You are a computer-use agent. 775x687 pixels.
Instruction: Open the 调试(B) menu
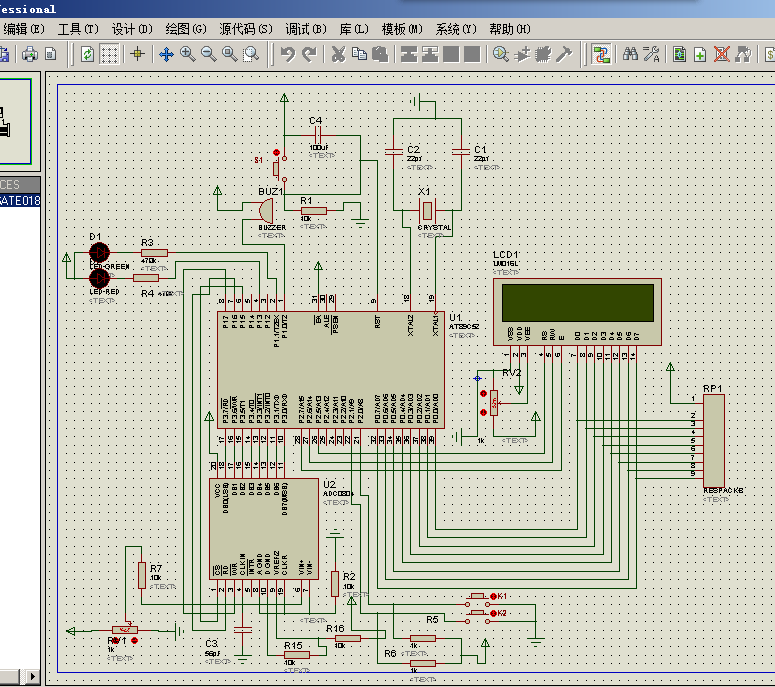click(x=305, y=29)
